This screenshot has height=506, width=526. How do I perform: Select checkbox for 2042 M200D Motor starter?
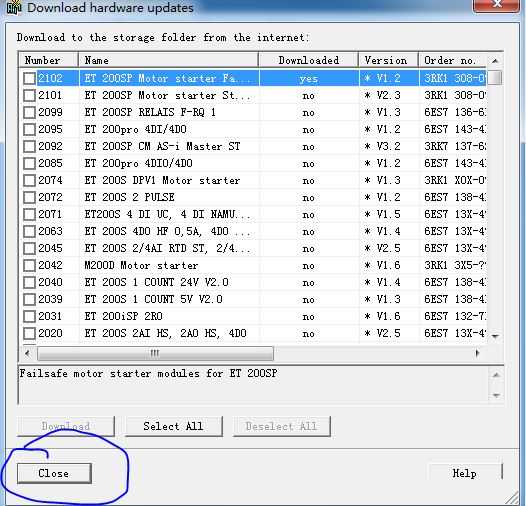point(29,266)
